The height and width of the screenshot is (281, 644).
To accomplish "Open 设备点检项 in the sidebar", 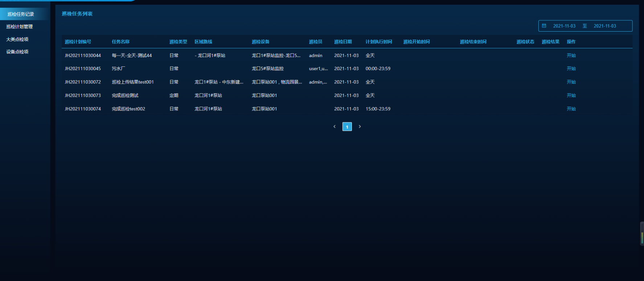I will (17, 52).
